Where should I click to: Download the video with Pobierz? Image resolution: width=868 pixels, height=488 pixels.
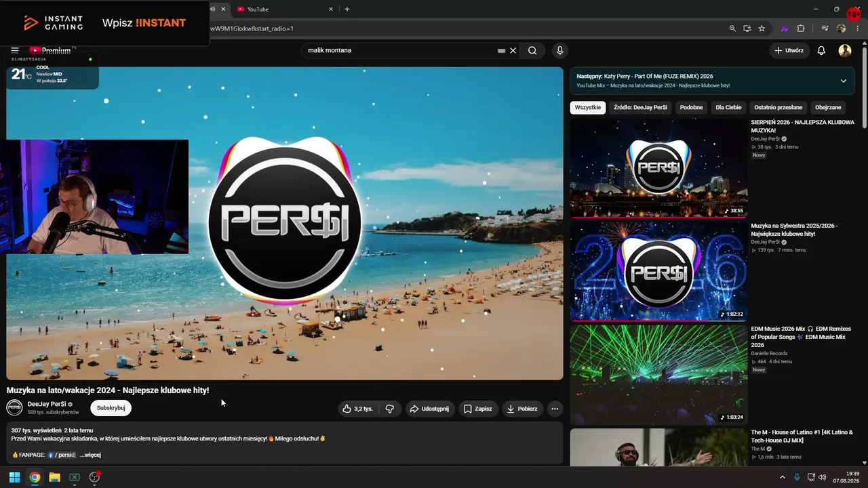click(x=522, y=409)
